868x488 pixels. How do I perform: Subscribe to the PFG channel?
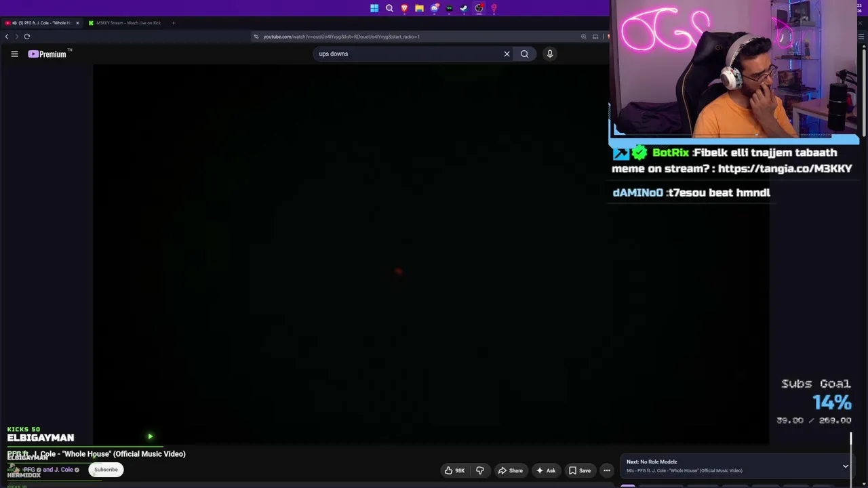106,470
